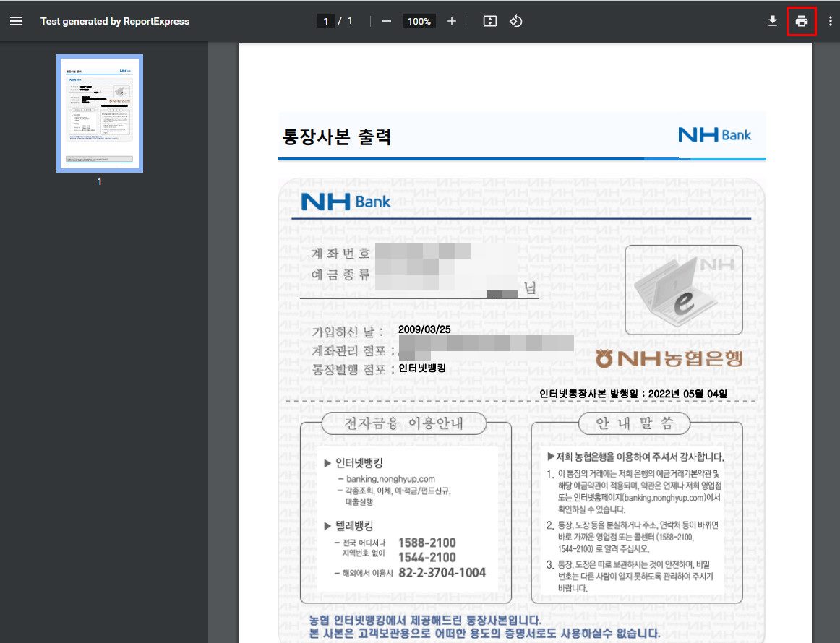Click the '안내말씀' section title
The height and width of the screenshot is (643, 840).
(x=635, y=423)
